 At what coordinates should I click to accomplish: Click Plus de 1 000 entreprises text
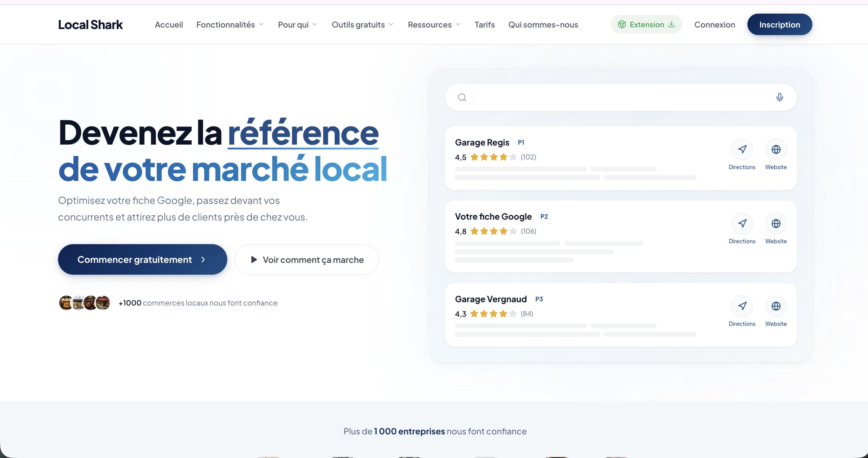click(435, 431)
